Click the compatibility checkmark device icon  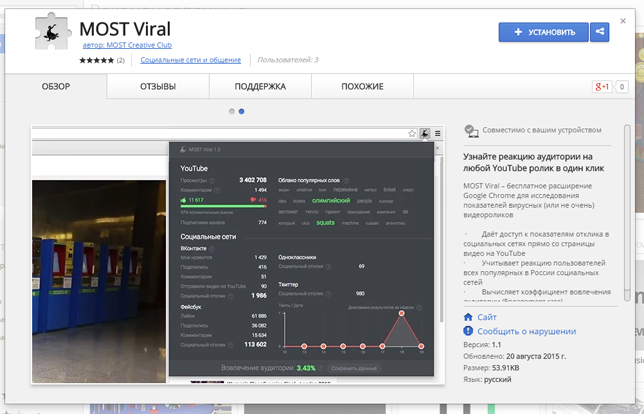[471, 131]
